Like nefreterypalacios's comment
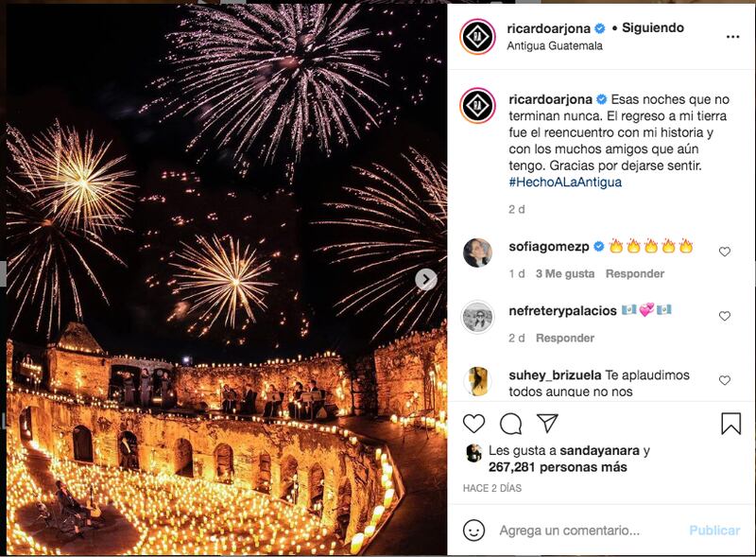756x557 pixels. [x=725, y=316]
